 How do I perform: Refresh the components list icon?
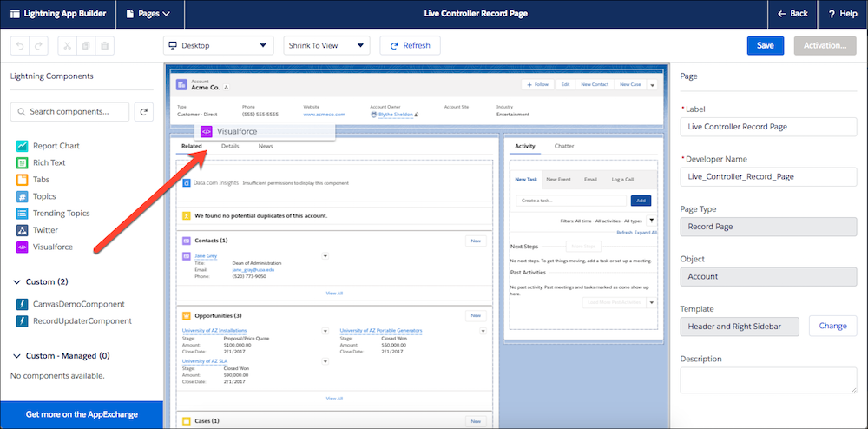144,112
